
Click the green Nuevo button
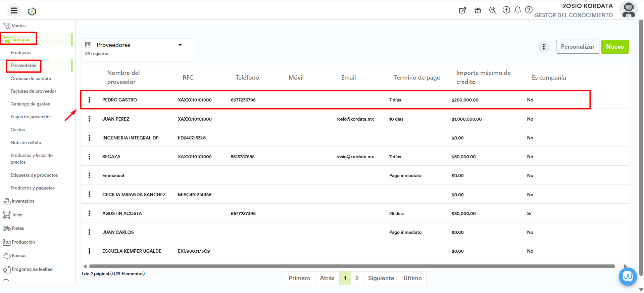[x=614, y=47]
